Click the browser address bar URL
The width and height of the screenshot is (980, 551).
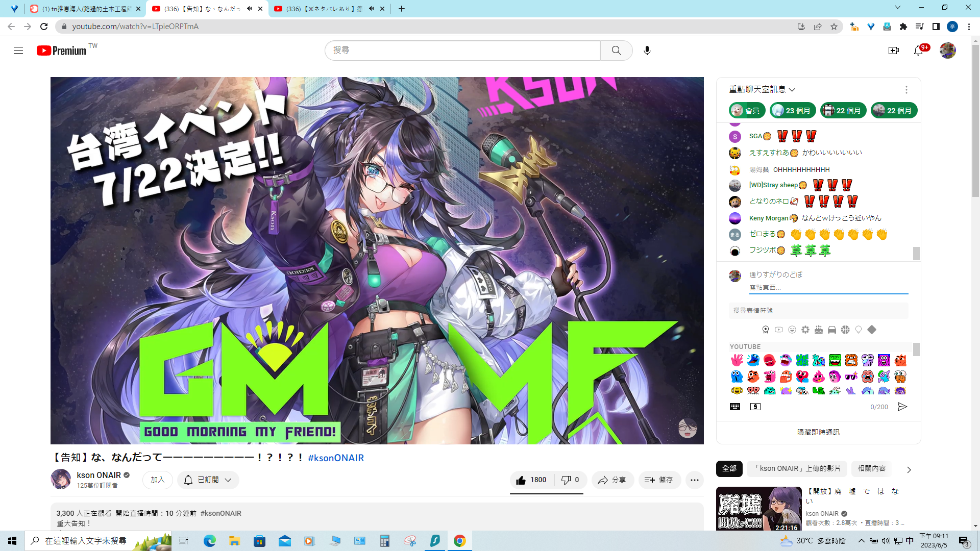click(x=135, y=27)
